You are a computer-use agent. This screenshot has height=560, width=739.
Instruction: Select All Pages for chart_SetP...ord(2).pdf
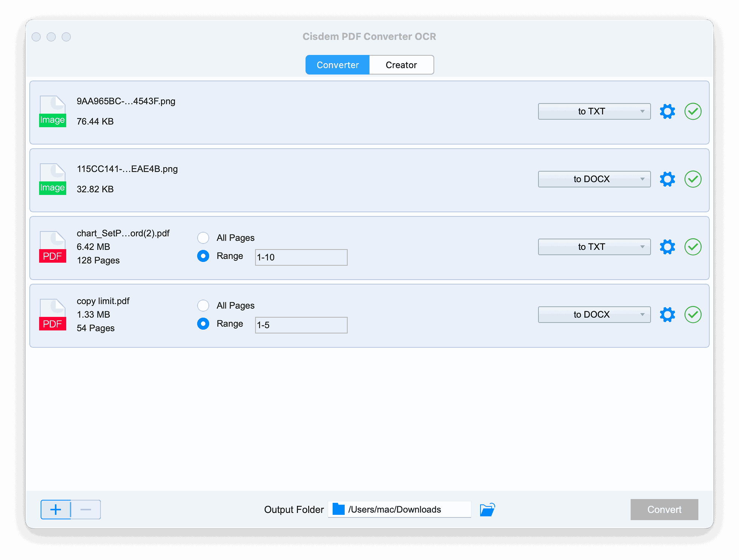coord(204,237)
